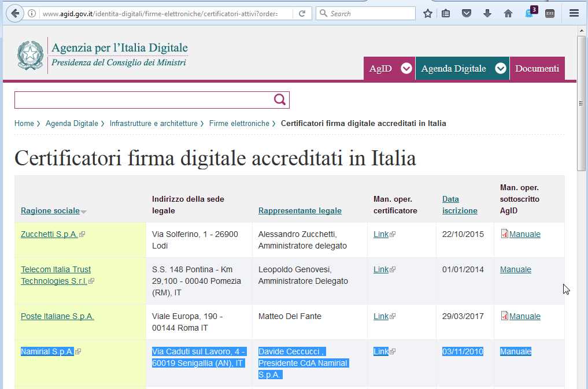This screenshot has height=389, width=588.
Task: Save page to Pocket icon
Action: pyautogui.click(x=466, y=13)
